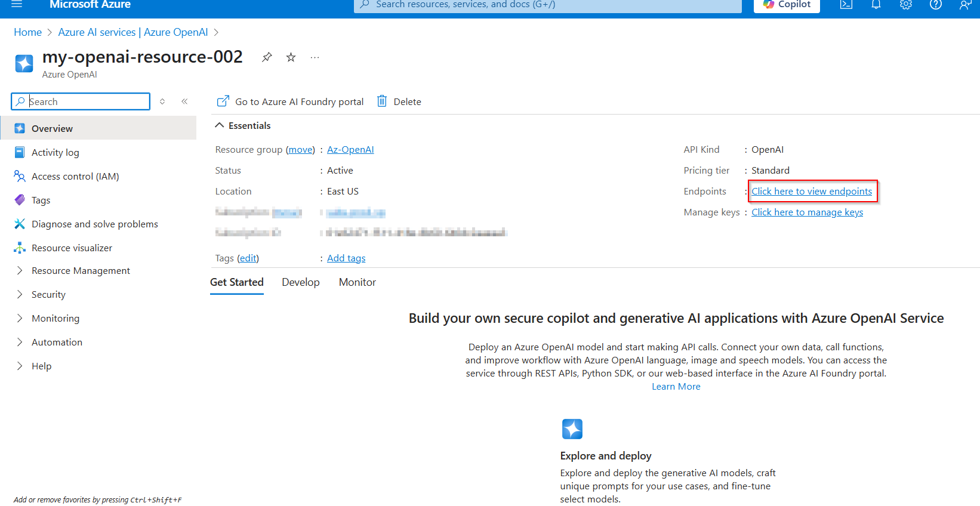Go to Home breadcrumb
This screenshot has height=506, width=980.
28,32
